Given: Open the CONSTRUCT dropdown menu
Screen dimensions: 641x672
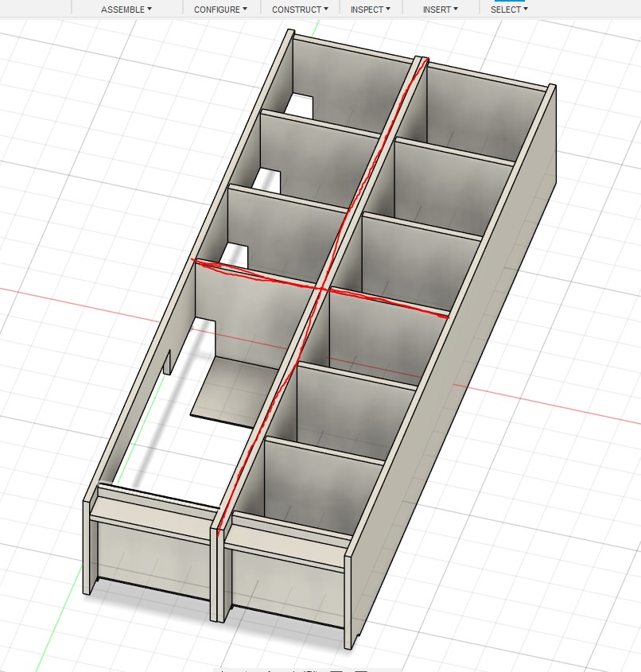Looking at the screenshot, I should (300, 10).
